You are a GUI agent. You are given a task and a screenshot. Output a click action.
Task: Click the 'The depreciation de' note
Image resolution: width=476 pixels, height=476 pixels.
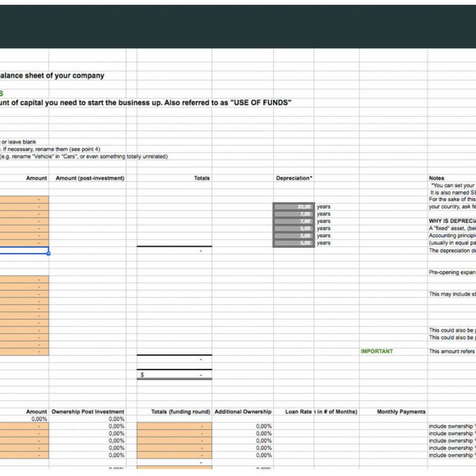452,250
